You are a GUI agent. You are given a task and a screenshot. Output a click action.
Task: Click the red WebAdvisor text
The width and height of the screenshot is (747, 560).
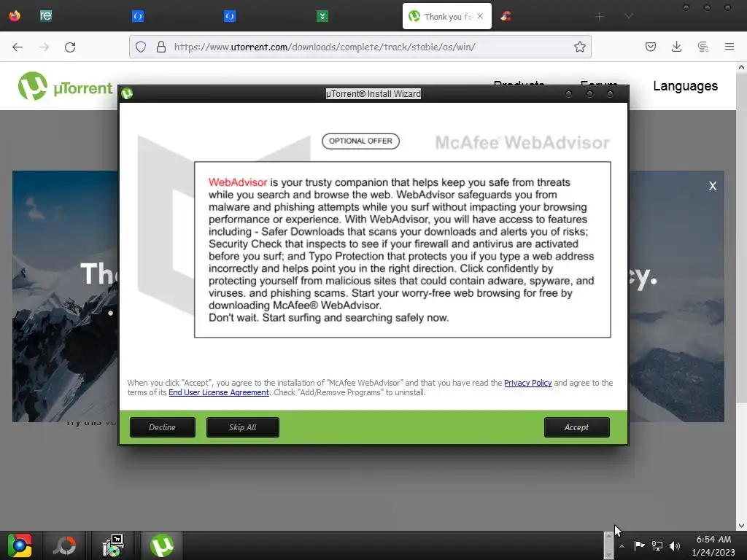[238, 182]
